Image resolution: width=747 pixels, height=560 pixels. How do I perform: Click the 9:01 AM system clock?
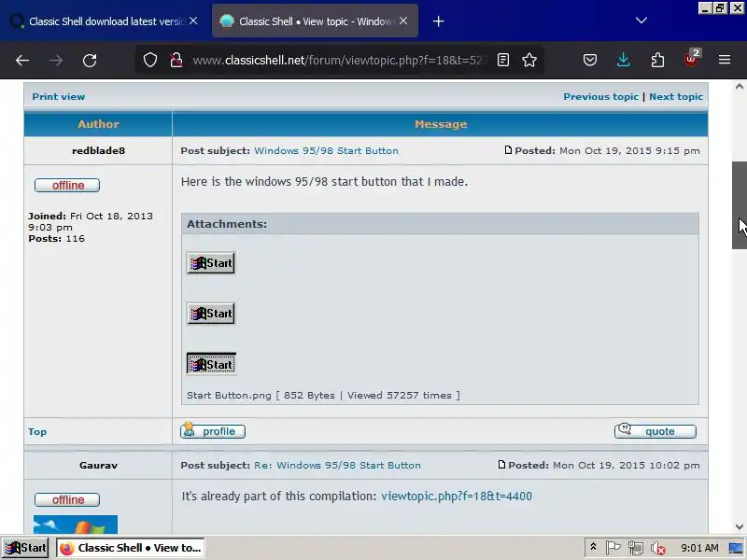(x=699, y=548)
